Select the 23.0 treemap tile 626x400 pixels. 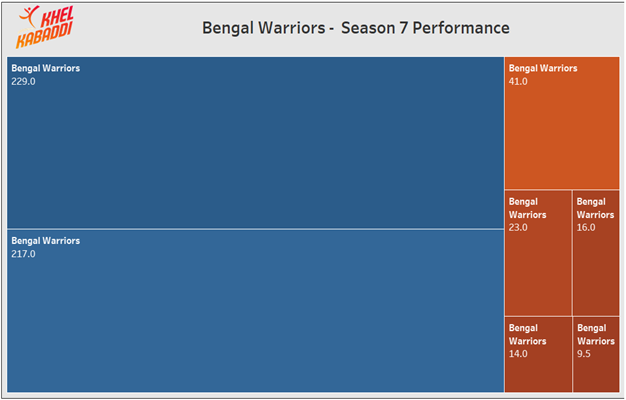point(538,253)
